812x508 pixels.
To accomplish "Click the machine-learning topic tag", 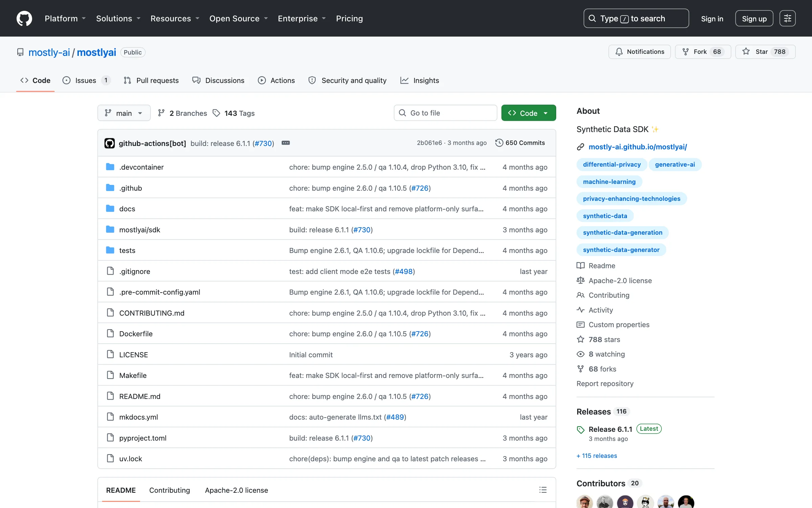I will [x=609, y=182].
